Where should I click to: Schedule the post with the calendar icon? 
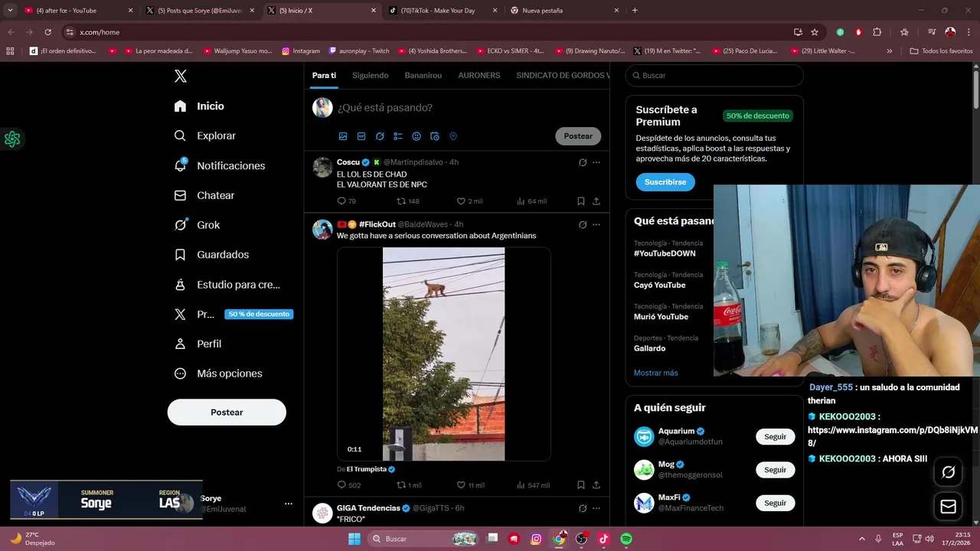(x=435, y=136)
